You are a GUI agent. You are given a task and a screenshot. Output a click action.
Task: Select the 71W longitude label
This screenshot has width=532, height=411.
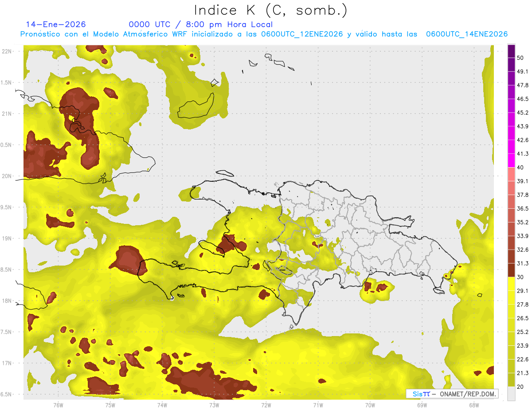pyautogui.click(x=318, y=405)
